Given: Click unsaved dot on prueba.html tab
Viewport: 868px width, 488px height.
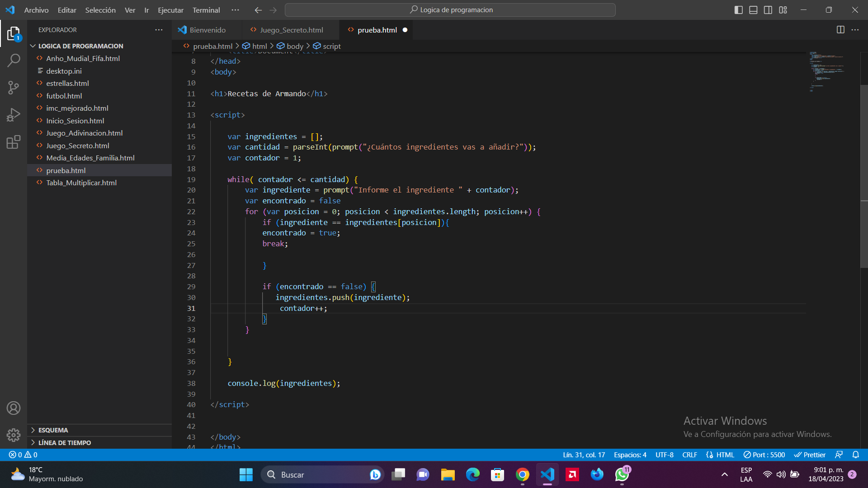Looking at the screenshot, I should click(405, 30).
